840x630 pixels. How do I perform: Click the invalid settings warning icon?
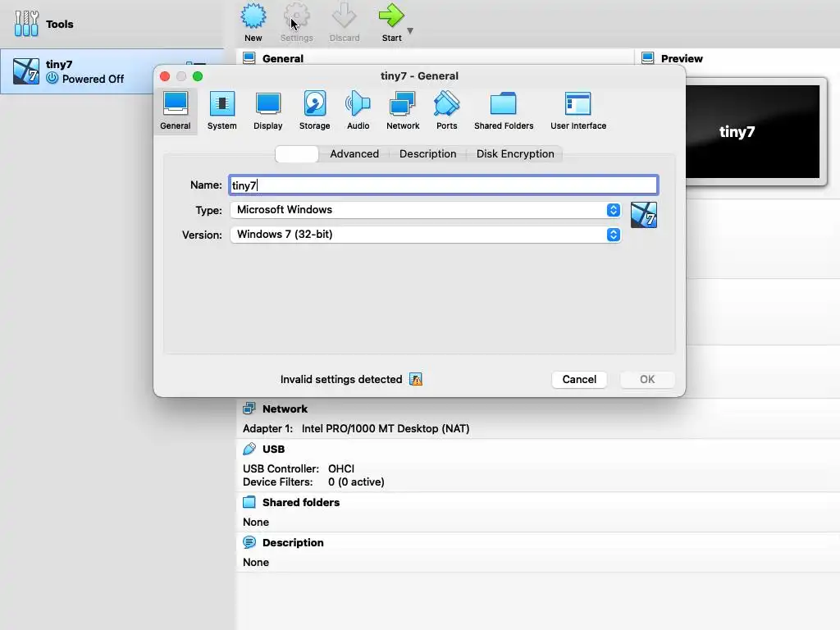click(x=416, y=379)
